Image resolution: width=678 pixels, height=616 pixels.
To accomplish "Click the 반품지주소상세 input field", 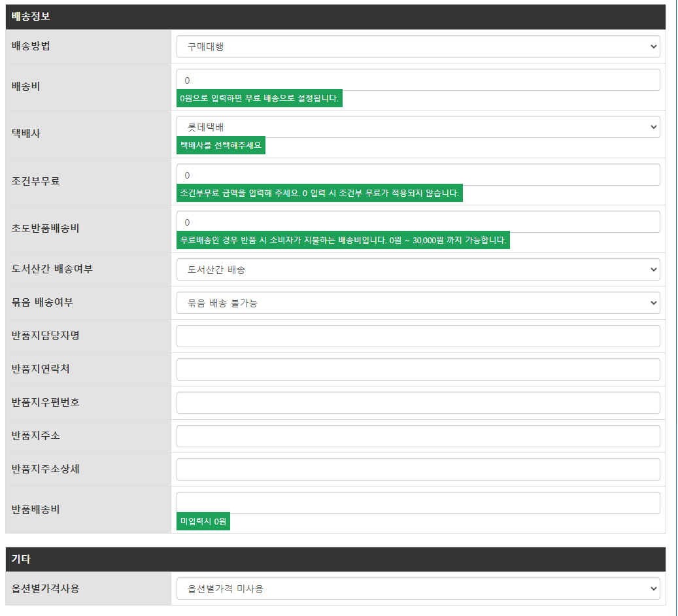I will click(418, 470).
